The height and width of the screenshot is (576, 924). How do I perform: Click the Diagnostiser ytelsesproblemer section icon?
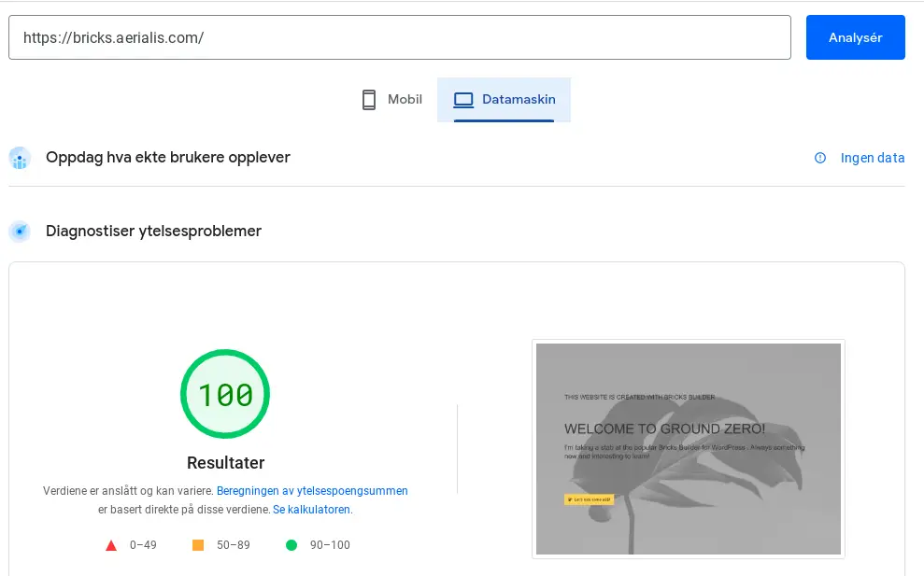pyautogui.click(x=20, y=232)
